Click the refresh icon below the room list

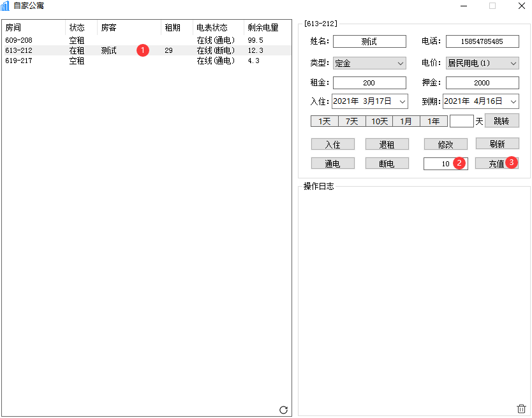tap(283, 410)
